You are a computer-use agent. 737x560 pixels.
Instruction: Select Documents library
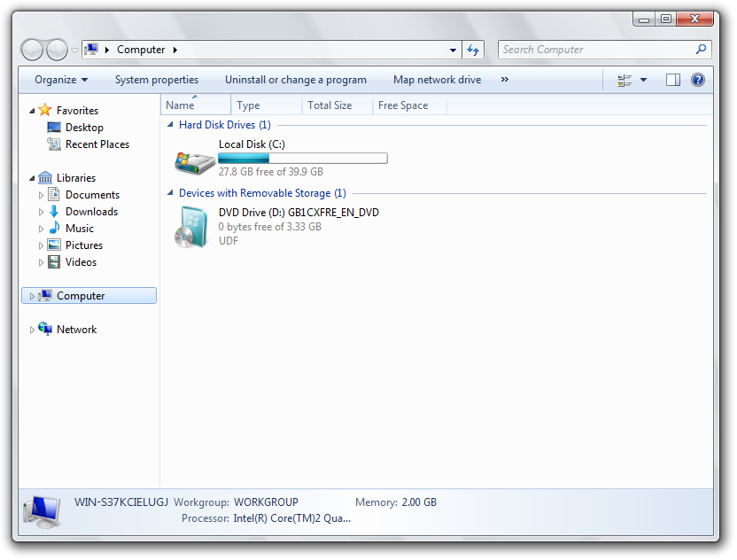coord(93,195)
